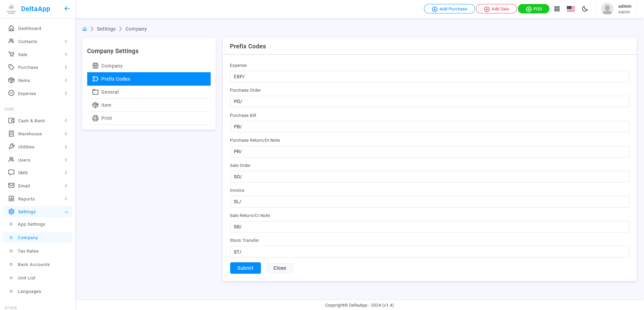Submit the prefix codes form
Image resolution: width=644 pixels, height=310 pixels.
[x=246, y=268]
